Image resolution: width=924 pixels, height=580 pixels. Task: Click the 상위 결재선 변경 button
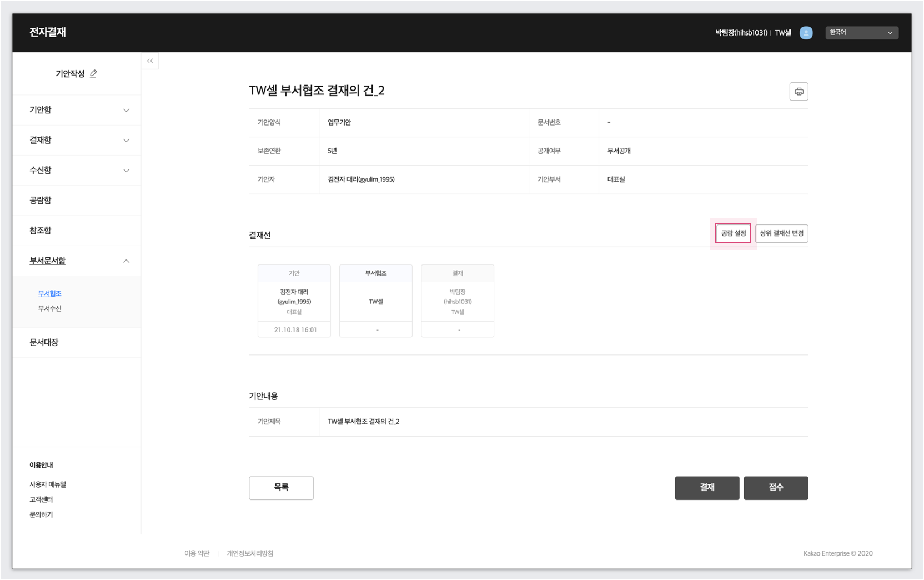(781, 233)
